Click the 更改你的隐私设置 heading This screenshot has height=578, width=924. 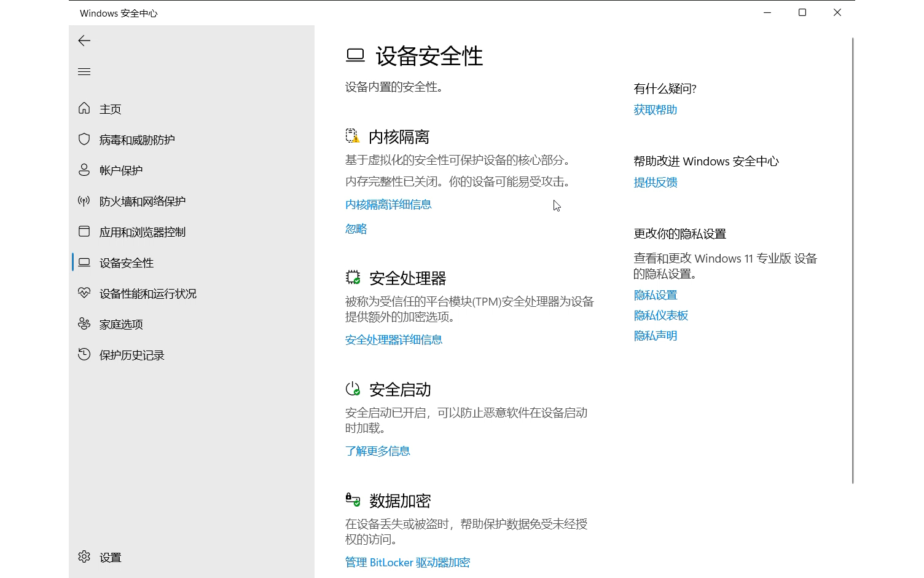[680, 234]
